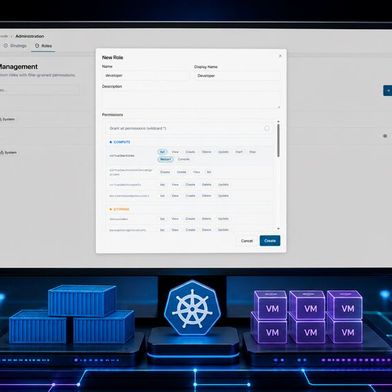
Task: Click the blue plus button behind dialog
Action: click(388, 91)
